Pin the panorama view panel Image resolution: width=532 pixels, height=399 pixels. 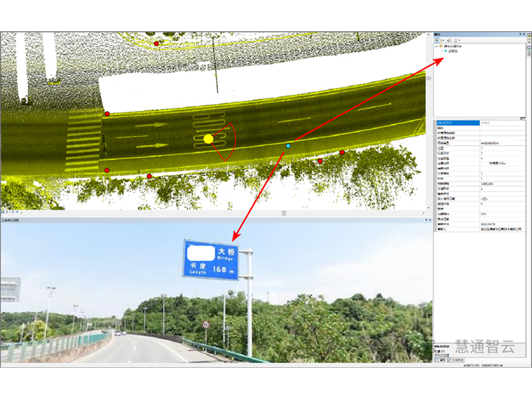(x=426, y=220)
